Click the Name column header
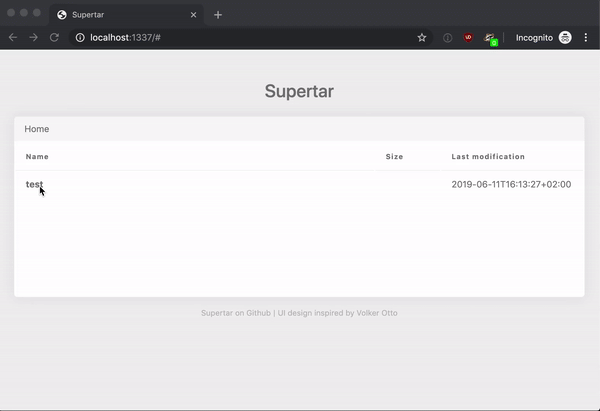600x411 pixels. 37,157
